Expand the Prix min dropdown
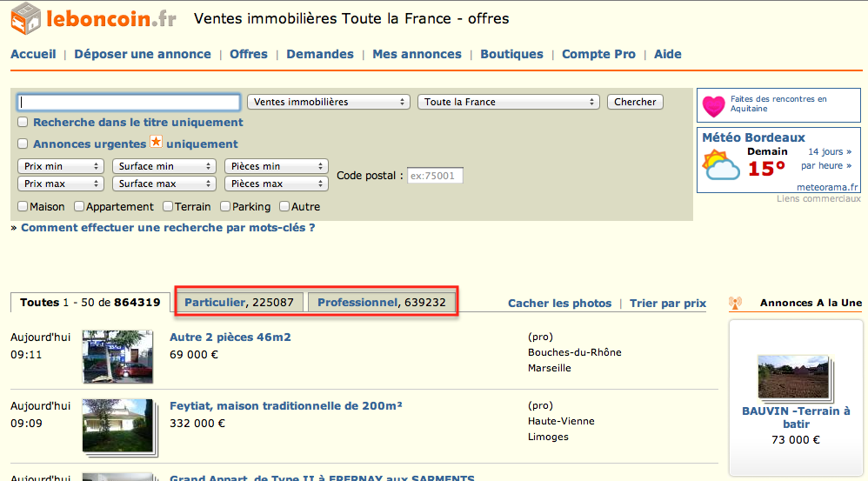This screenshot has width=868, height=481. click(x=61, y=166)
